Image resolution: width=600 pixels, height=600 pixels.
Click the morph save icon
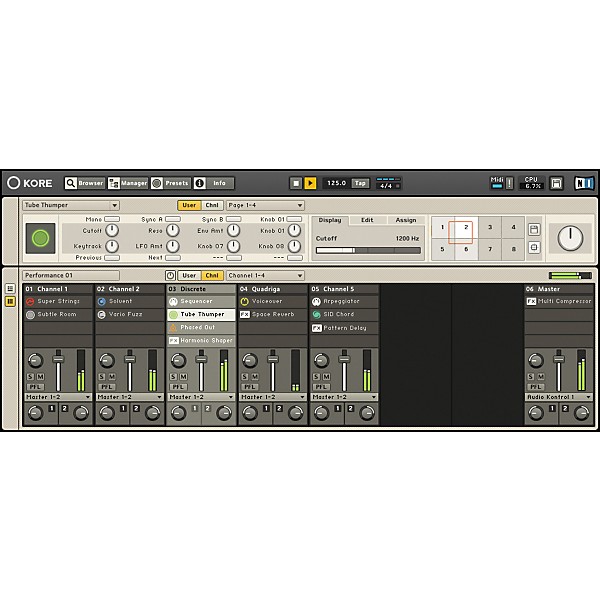[x=534, y=230]
